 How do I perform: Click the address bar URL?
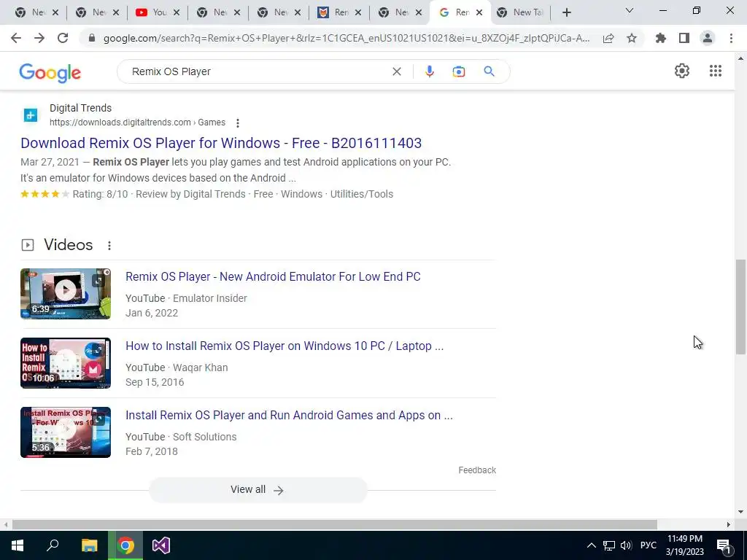click(347, 38)
